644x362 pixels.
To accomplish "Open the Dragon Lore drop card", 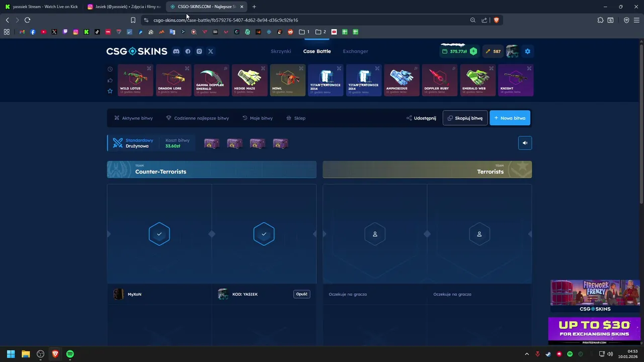I will [x=174, y=80].
